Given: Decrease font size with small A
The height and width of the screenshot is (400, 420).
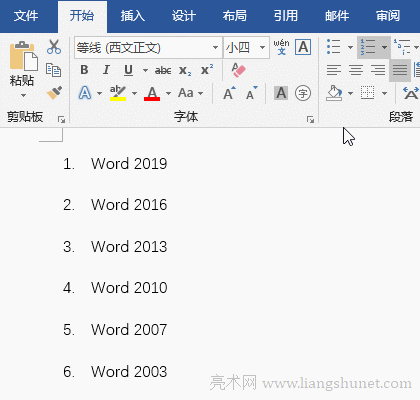Looking at the screenshot, I should tap(252, 93).
